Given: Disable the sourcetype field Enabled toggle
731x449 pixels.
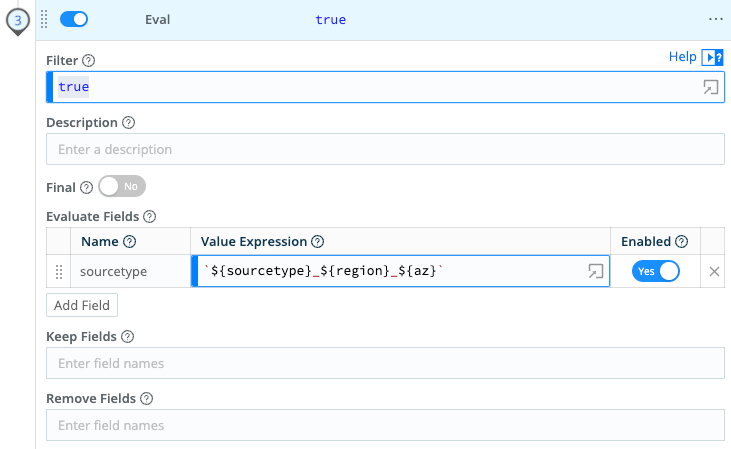Looking at the screenshot, I should coord(655,271).
